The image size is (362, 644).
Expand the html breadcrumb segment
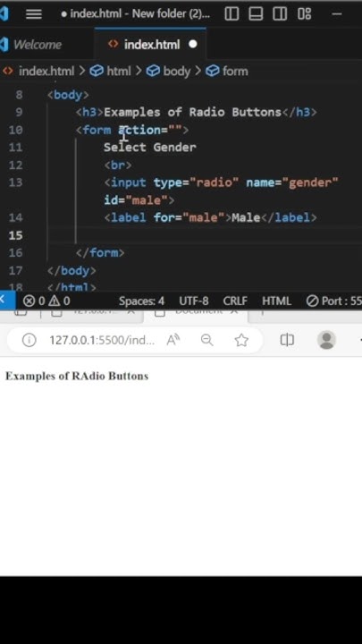tap(111, 71)
